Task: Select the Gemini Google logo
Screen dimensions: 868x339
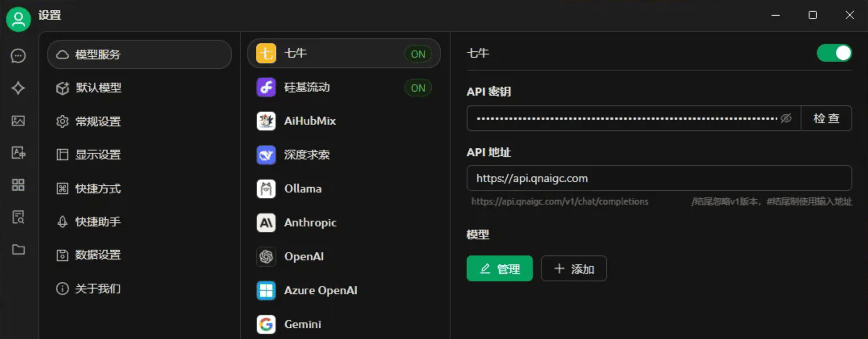Action: (x=266, y=324)
